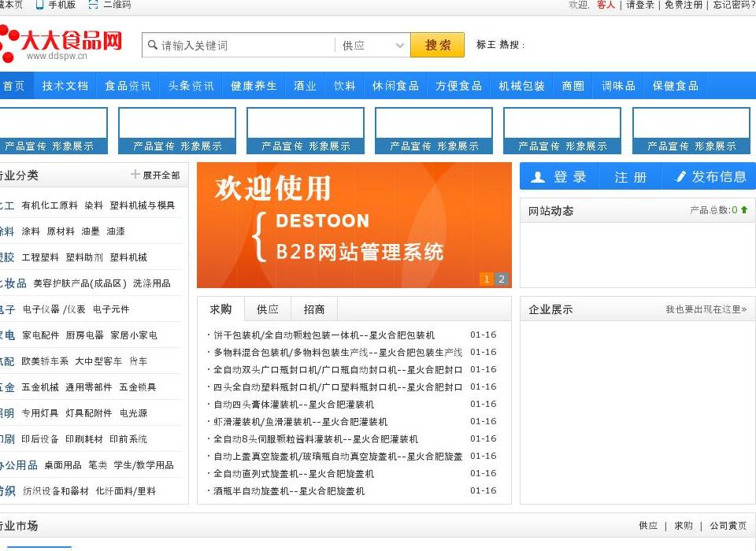Viewport: 756px width, 551px height.
Task: Open 全自动双头广口瓶封口机 listing
Action: 338,370
